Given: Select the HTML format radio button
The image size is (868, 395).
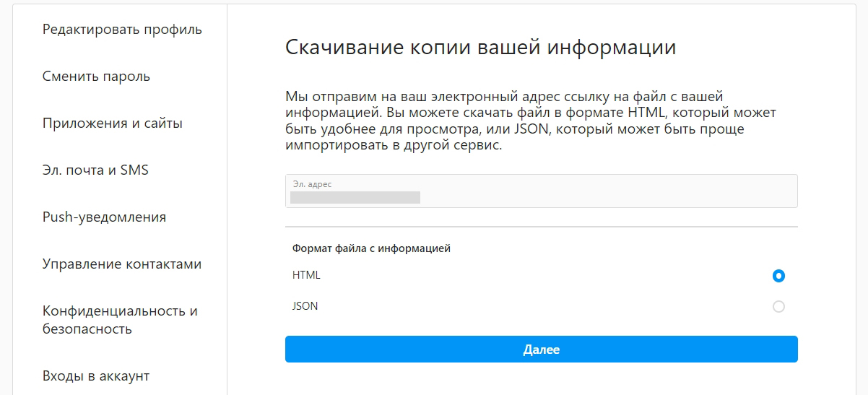Looking at the screenshot, I should [x=778, y=276].
